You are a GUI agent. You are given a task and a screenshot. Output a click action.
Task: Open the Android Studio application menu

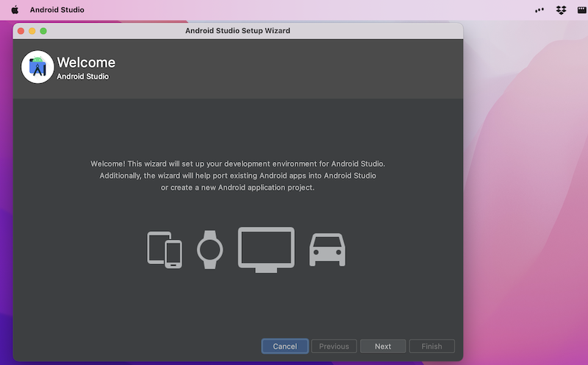[57, 10]
